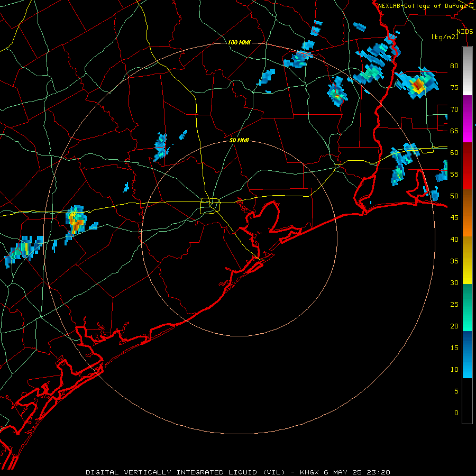476x476 pixels.
Task: Select the 0 value on the scale
Action: pos(456,413)
